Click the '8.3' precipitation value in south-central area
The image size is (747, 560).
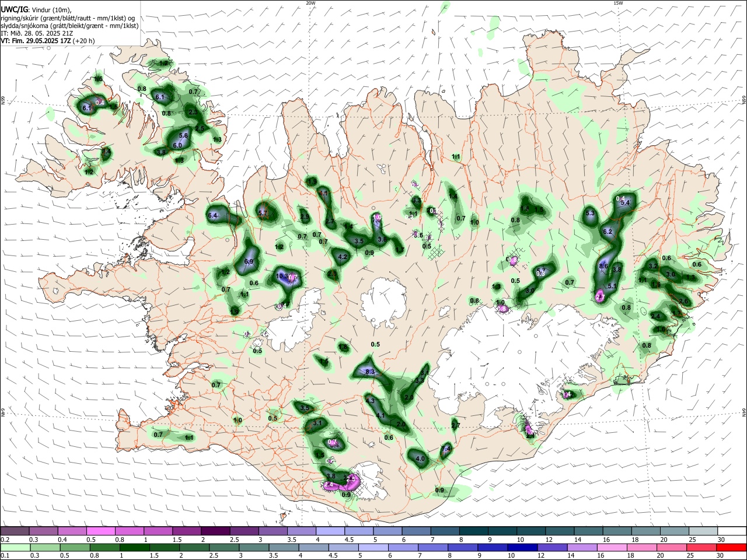(370, 372)
